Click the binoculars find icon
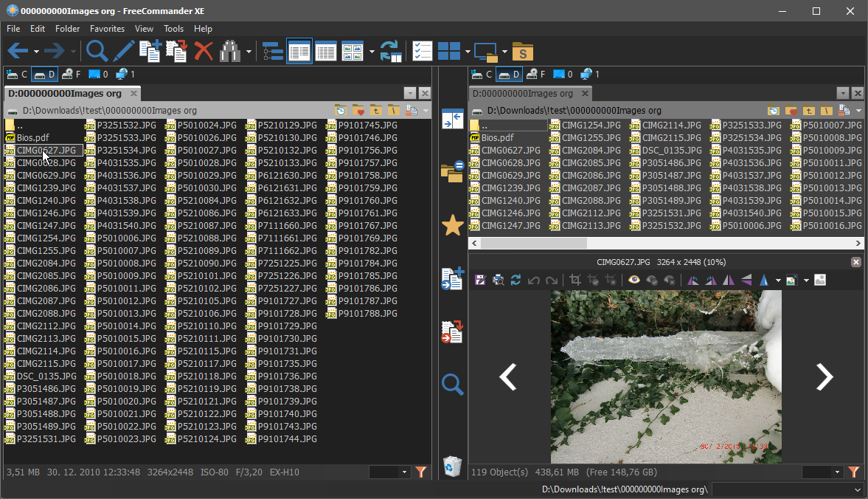Viewport: 868px width, 499px height. pos(231,51)
